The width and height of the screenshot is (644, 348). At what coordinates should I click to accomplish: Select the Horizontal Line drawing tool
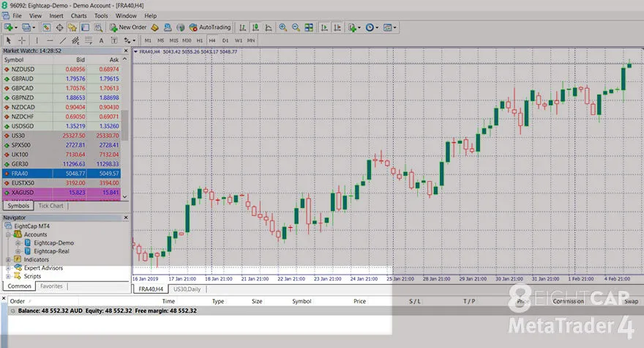50,40
